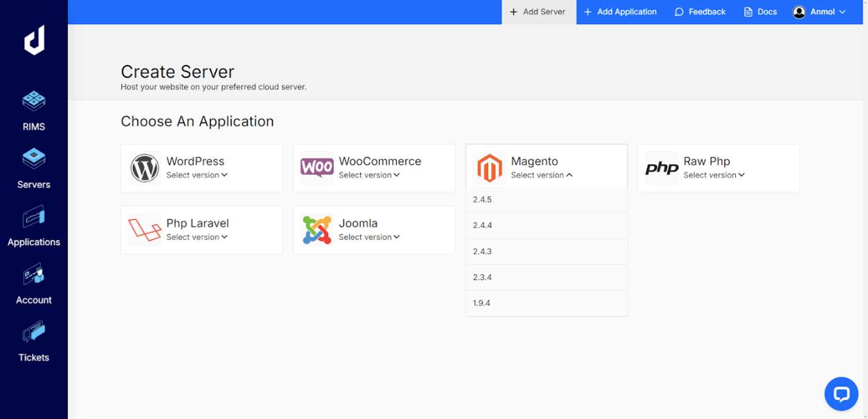Open RIMS from the sidebar icon
The height and width of the screenshot is (419, 868).
[x=34, y=100]
